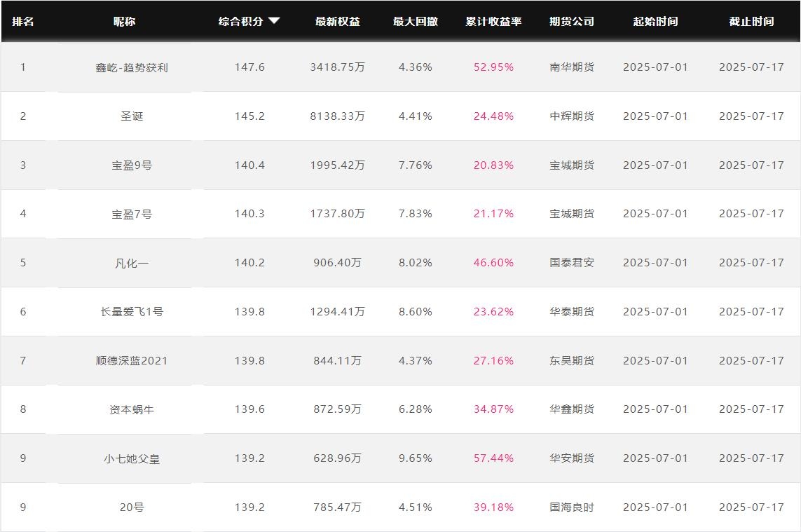The width and height of the screenshot is (801, 532).
Task: Select drawdown value 9.65%
Action: 416,458
